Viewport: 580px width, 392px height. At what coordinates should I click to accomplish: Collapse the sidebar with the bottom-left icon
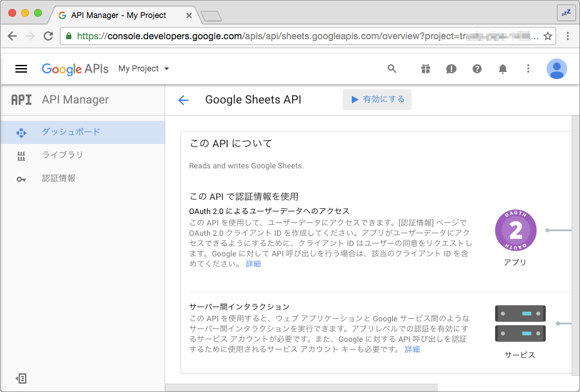tap(21, 379)
